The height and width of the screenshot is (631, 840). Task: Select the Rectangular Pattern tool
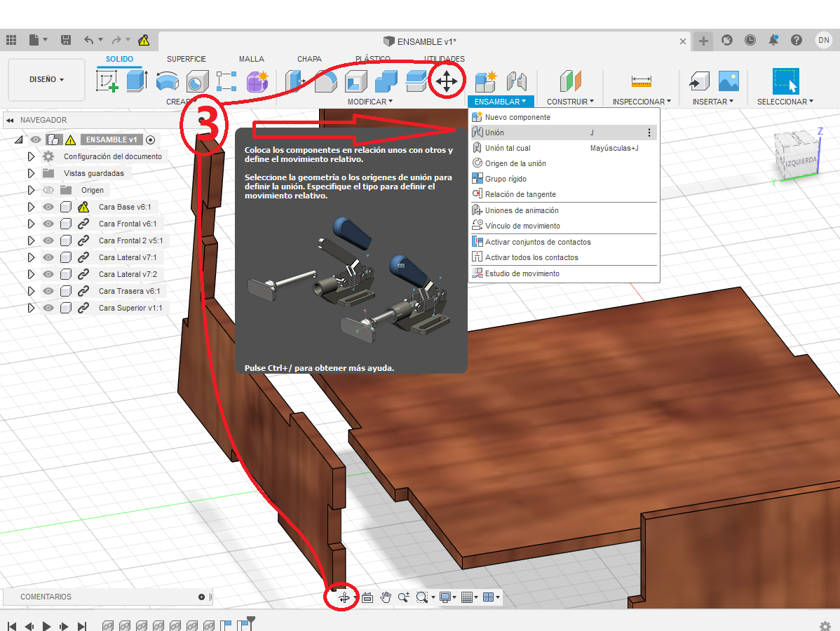click(226, 81)
